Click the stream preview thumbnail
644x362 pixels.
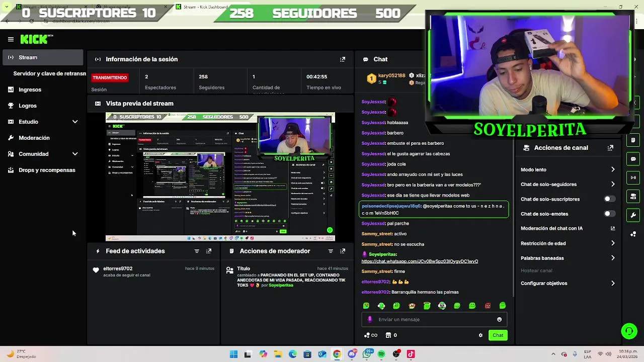(x=220, y=177)
